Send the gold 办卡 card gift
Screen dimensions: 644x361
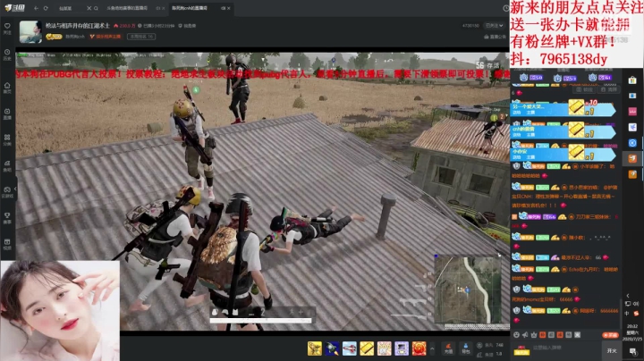click(x=367, y=348)
